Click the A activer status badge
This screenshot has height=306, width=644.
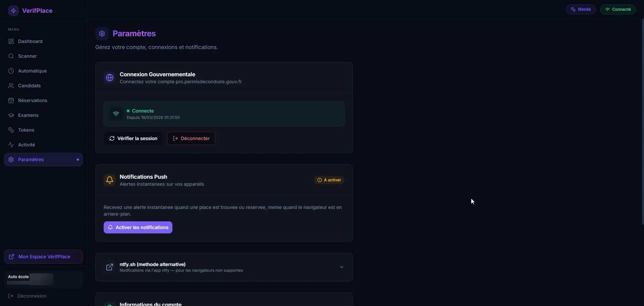tap(329, 180)
